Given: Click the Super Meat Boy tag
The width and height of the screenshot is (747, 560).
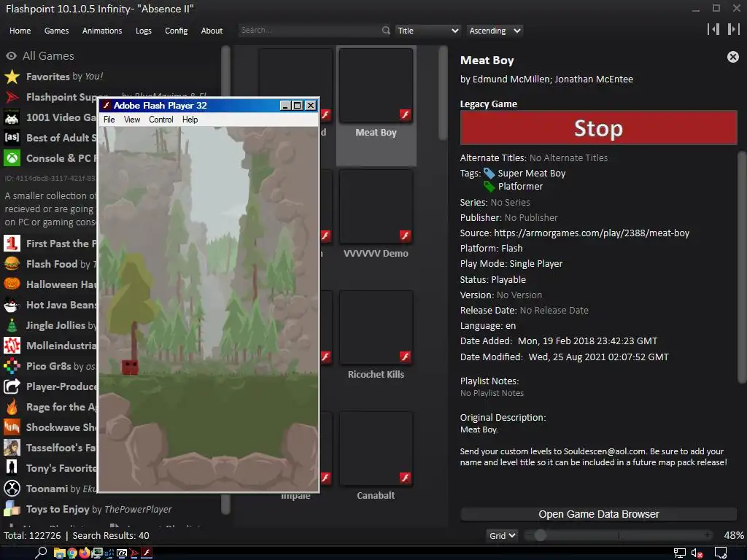Looking at the screenshot, I should pyautogui.click(x=532, y=174).
